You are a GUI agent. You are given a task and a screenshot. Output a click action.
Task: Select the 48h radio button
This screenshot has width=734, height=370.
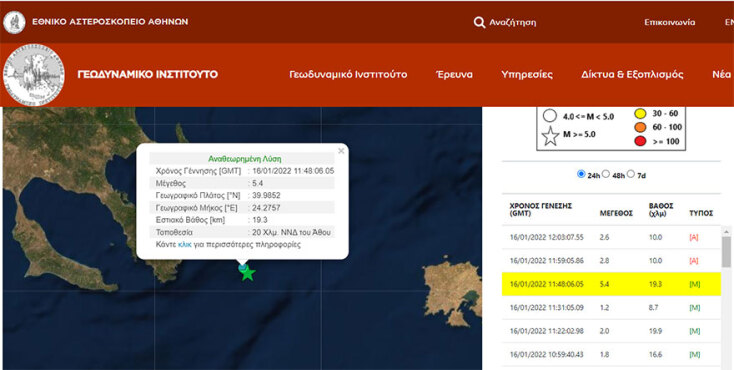click(605, 174)
